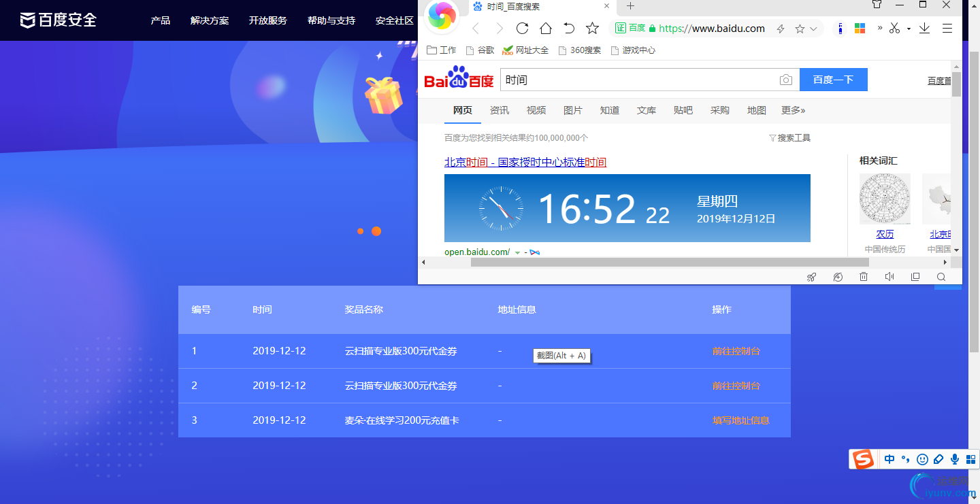Image resolution: width=980 pixels, height=504 pixels.
Task: Activate the in-page search magnifier icon
Action: click(x=941, y=277)
